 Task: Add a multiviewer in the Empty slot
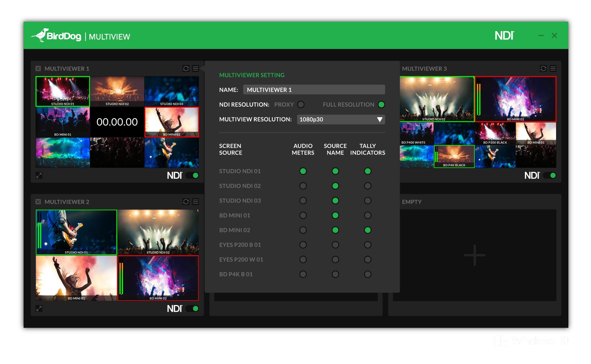(475, 255)
